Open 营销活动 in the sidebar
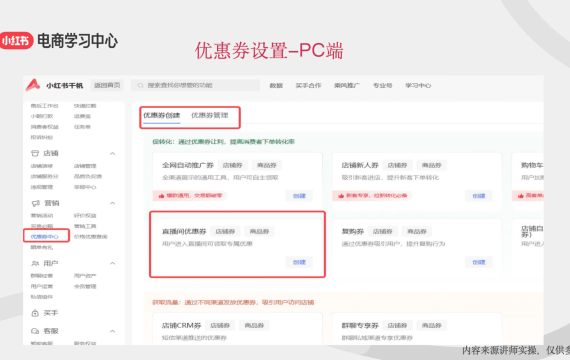The width and height of the screenshot is (570, 360). coord(42,216)
